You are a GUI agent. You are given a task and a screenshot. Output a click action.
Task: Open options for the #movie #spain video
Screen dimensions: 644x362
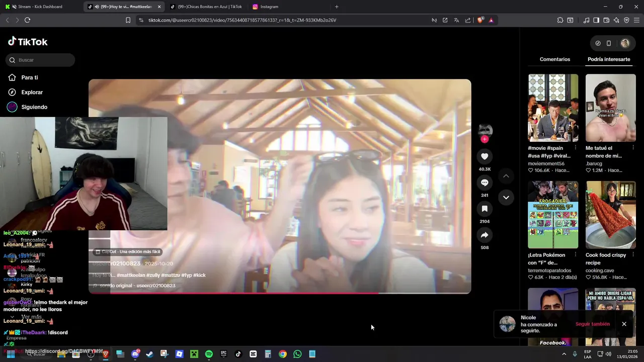[x=575, y=148]
